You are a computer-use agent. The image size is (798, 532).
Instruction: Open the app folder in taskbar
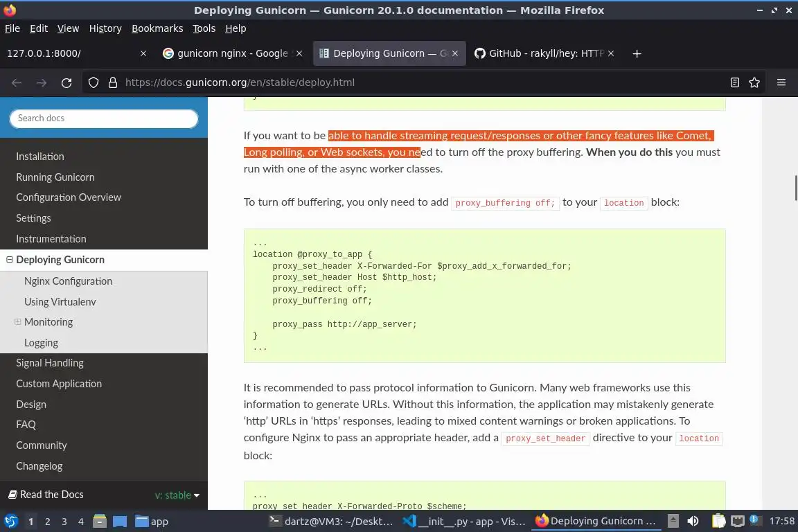pyautogui.click(x=152, y=522)
